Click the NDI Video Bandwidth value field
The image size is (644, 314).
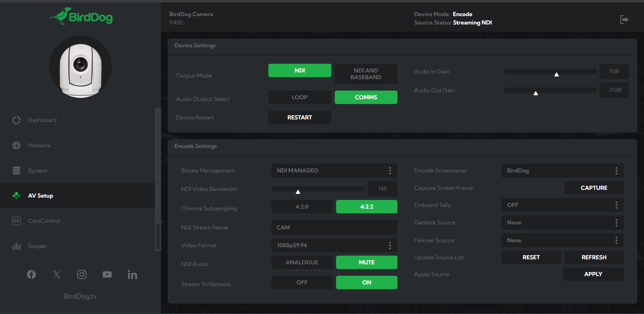point(382,189)
